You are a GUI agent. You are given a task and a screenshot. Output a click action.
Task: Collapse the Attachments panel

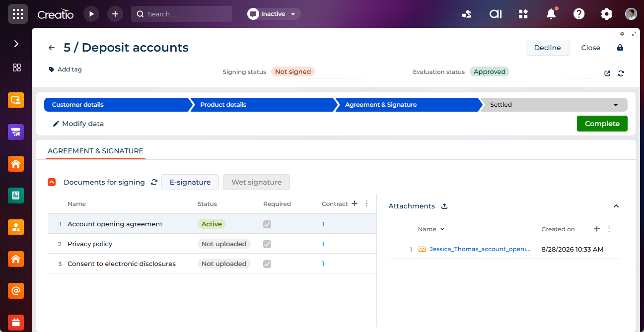616,206
